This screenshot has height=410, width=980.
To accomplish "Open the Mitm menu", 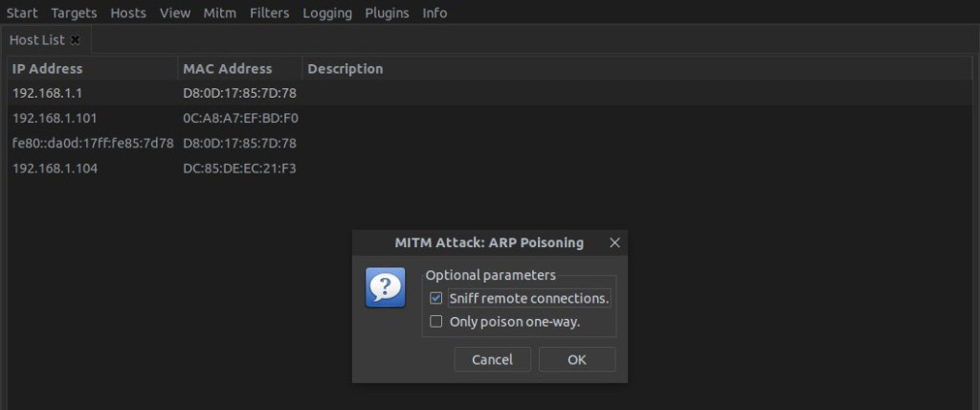I will pyautogui.click(x=220, y=13).
